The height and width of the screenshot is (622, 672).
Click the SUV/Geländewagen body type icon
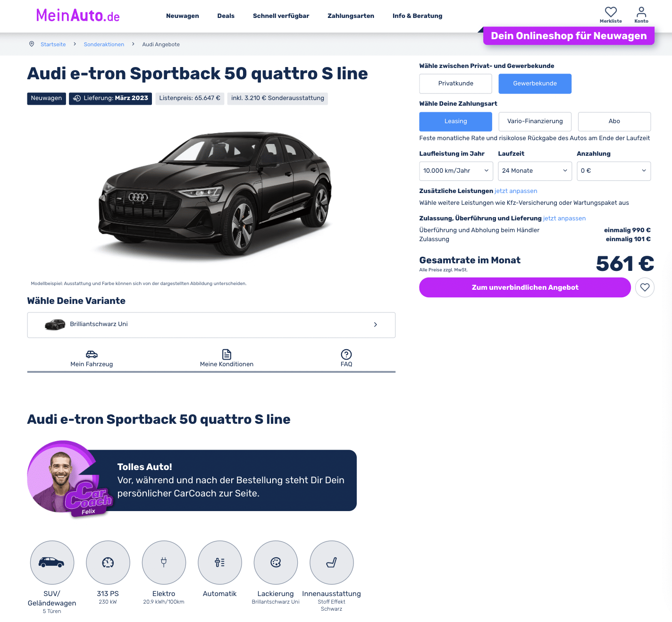52,563
